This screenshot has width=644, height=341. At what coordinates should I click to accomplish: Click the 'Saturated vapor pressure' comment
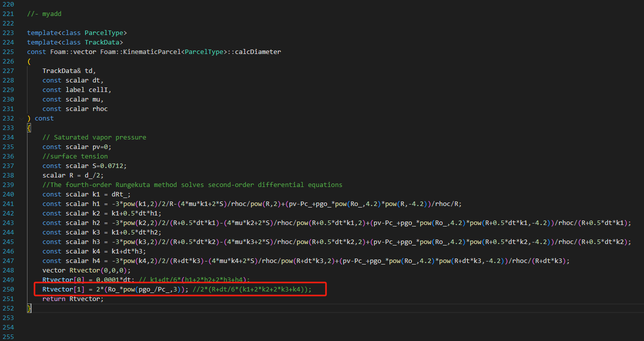[x=94, y=137]
